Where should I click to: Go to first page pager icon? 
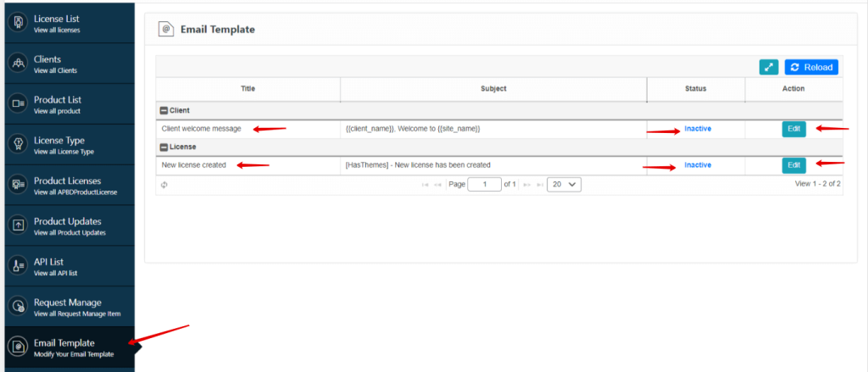coord(425,185)
